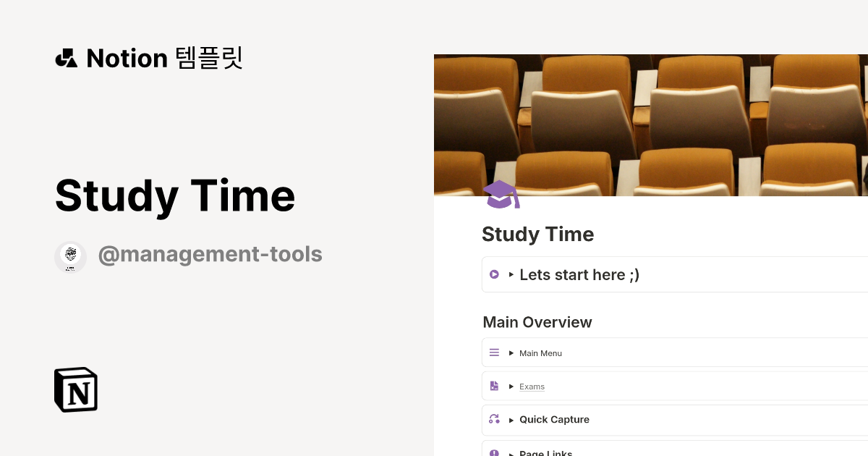Click the purple graduation cap page icon
The image size is (868, 456).
501,194
